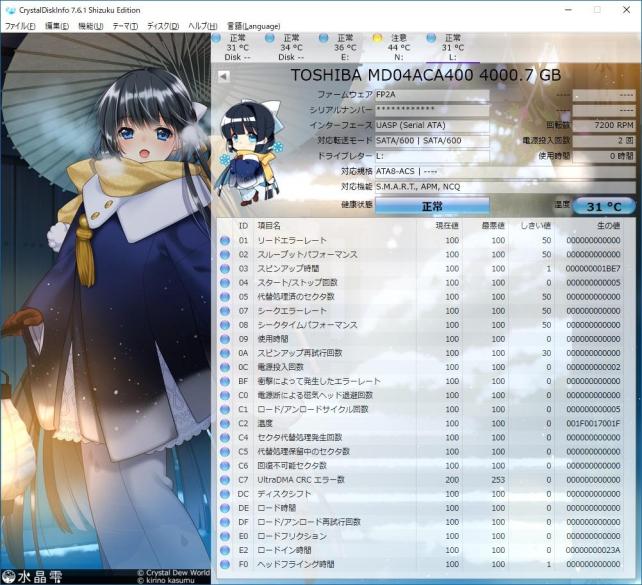
Task: Select the UltraDMA CRC エラー数 row text
Action: tap(301, 480)
